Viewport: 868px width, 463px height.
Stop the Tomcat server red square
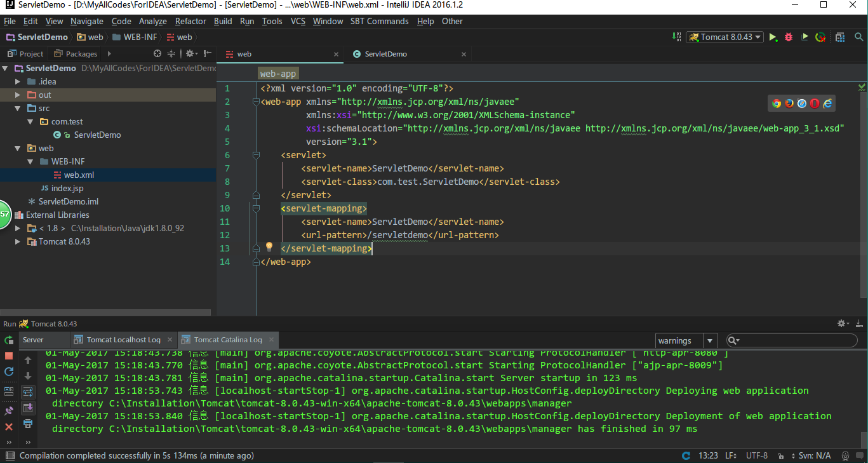point(9,356)
